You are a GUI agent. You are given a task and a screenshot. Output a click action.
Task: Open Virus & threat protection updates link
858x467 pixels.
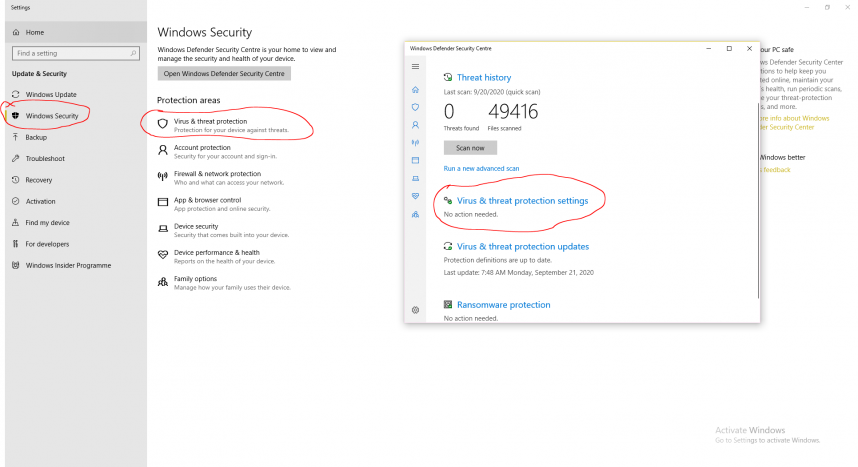coord(523,246)
